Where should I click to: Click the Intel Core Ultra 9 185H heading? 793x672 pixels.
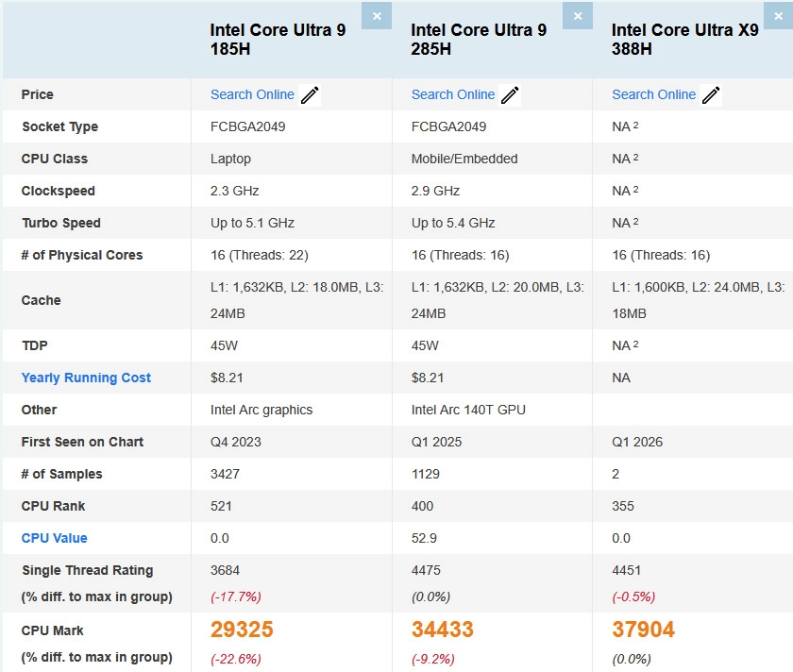pyautogui.click(x=278, y=40)
